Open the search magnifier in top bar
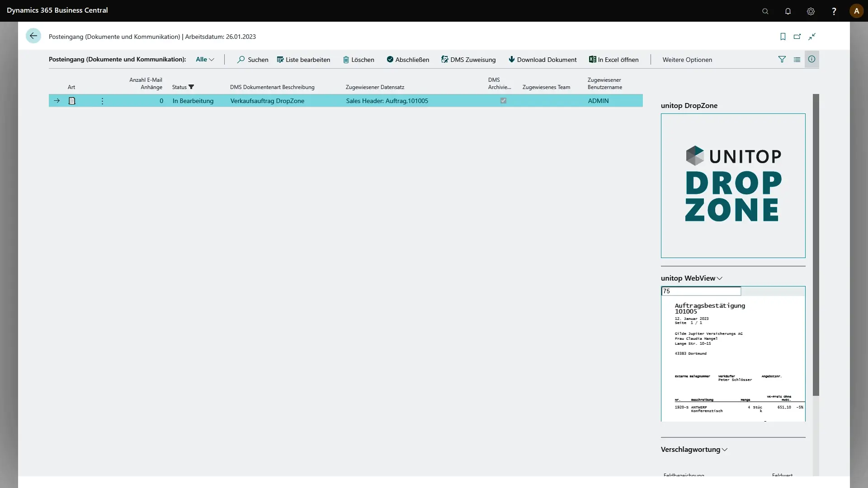Image resolution: width=868 pixels, height=488 pixels. [x=765, y=11]
